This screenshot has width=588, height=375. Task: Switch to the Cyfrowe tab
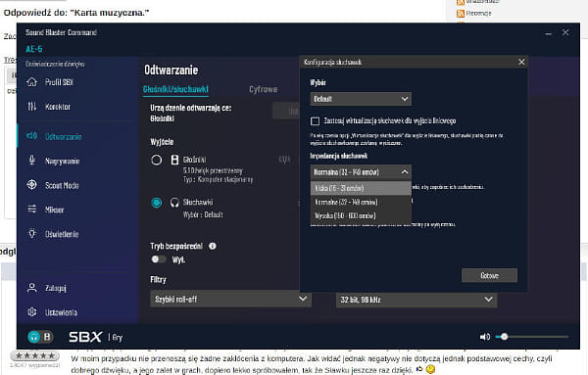(264, 89)
